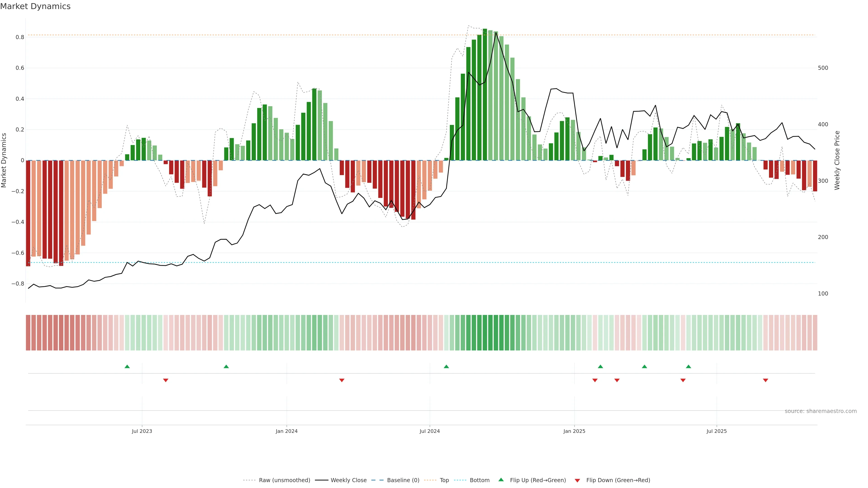Click the Jul 2025 x-axis label
This screenshot has height=488, width=868.
tap(716, 431)
